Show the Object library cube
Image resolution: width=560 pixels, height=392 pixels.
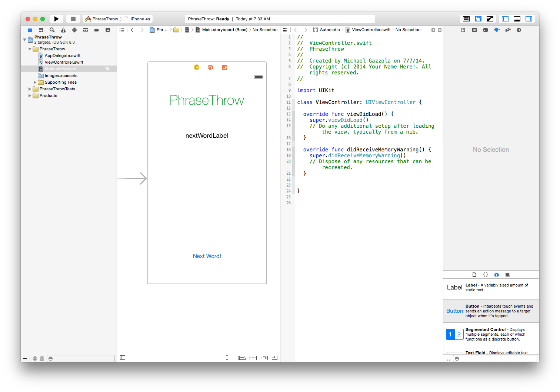click(497, 275)
